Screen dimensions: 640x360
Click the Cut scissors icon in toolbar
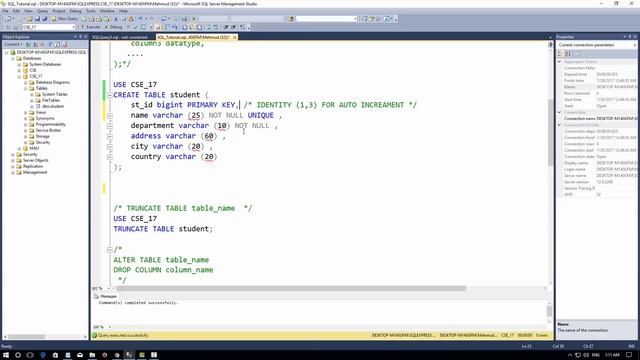point(116,19)
